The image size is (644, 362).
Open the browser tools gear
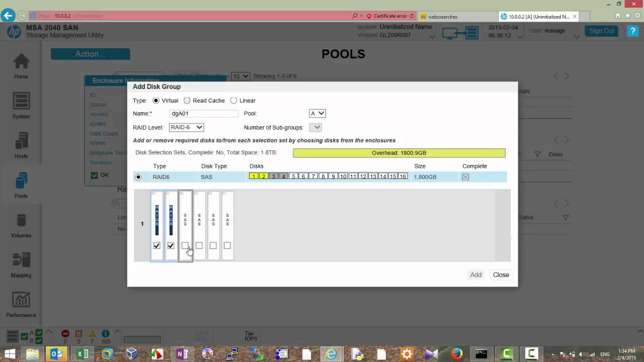pos(637,16)
